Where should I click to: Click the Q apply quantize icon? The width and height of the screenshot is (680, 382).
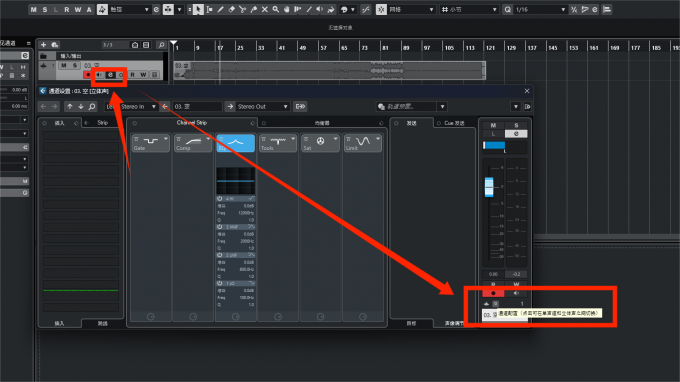(x=507, y=9)
